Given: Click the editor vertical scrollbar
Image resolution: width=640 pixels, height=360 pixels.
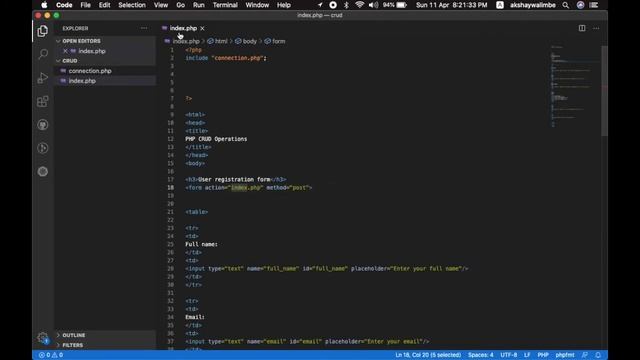Looking at the screenshot, I should pos(604,91).
